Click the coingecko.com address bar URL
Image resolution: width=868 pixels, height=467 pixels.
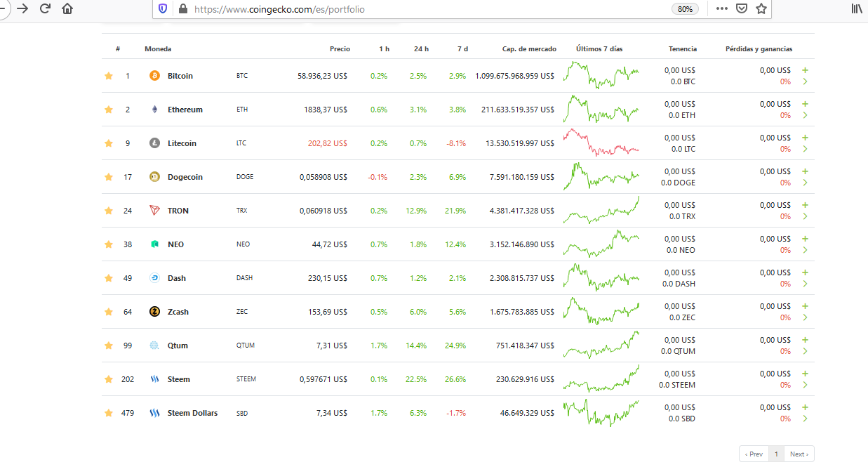[x=279, y=9]
